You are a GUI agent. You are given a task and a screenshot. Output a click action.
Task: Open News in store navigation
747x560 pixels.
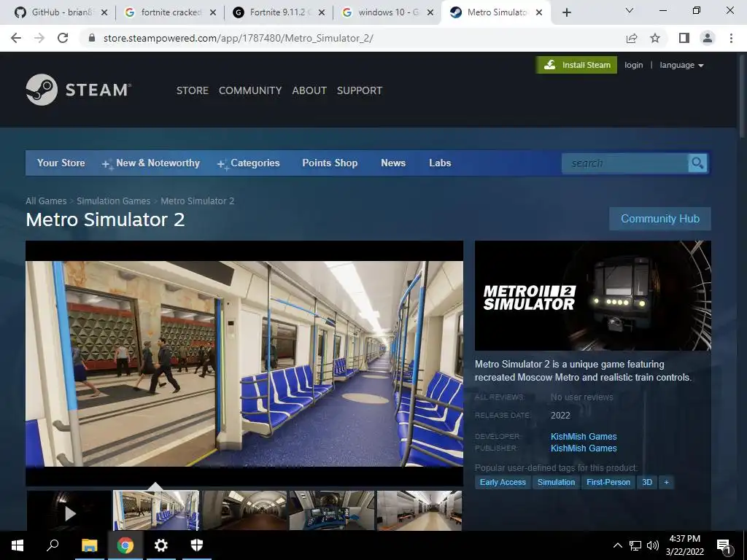(393, 163)
